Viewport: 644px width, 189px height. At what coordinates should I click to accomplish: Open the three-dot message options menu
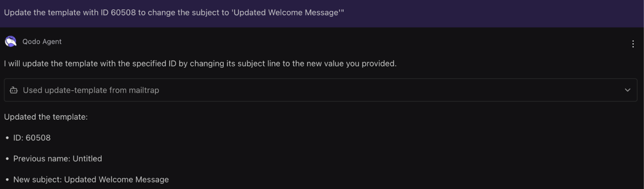click(633, 44)
